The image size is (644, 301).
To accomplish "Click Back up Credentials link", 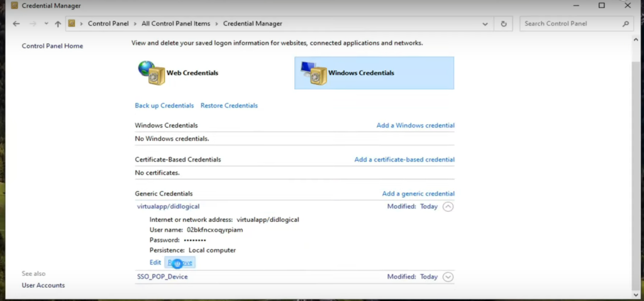I will [164, 106].
